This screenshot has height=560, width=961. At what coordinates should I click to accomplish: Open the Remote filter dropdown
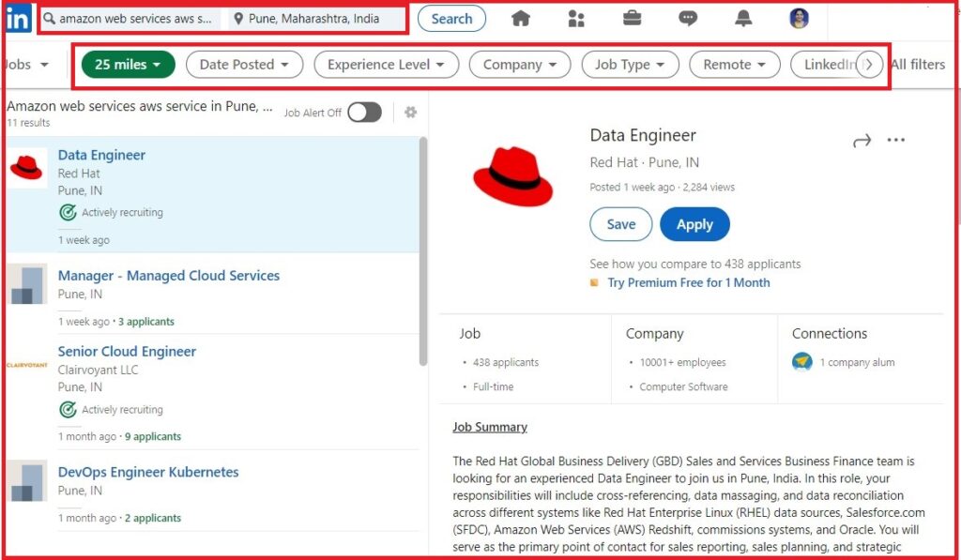[x=734, y=65]
